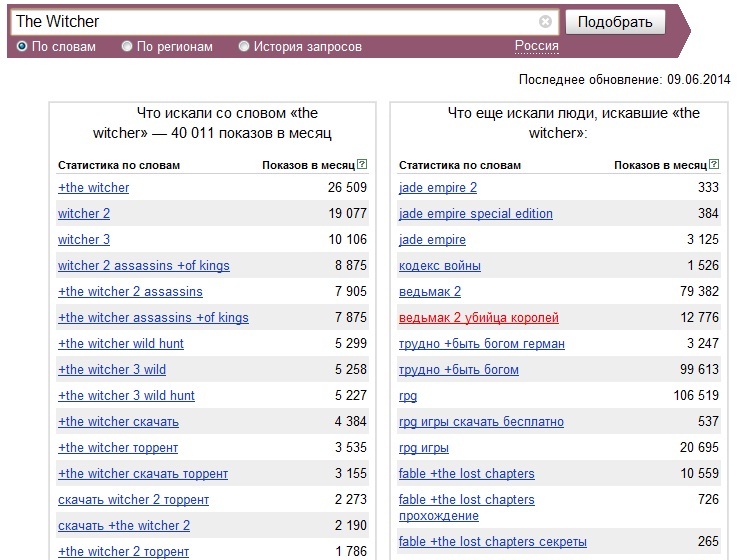This screenshot has height=560, width=738.
Task: Open the 'трудно +быть богом' link
Action: click(458, 369)
